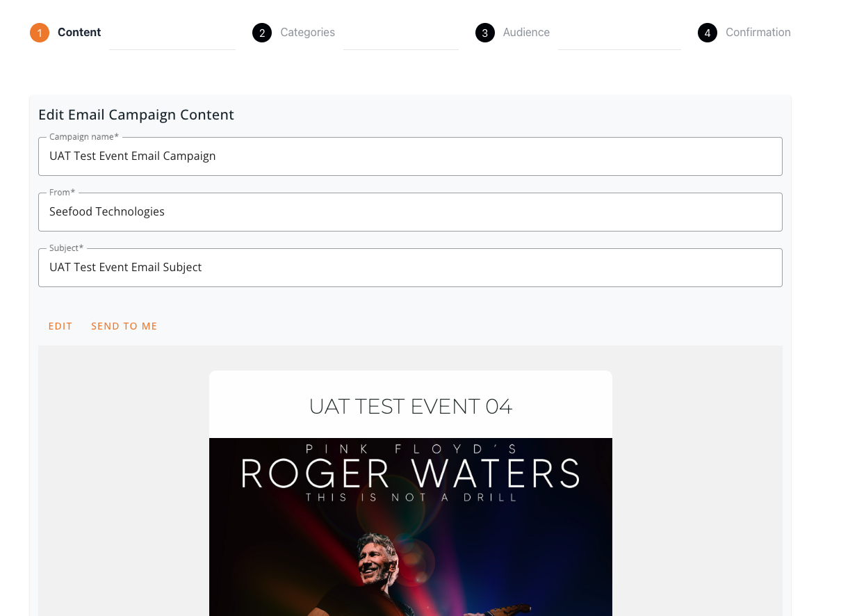The image size is (841, 616).
Task: Go to the Audience step label
Action: pyautogui.click(x=526, y=33)
